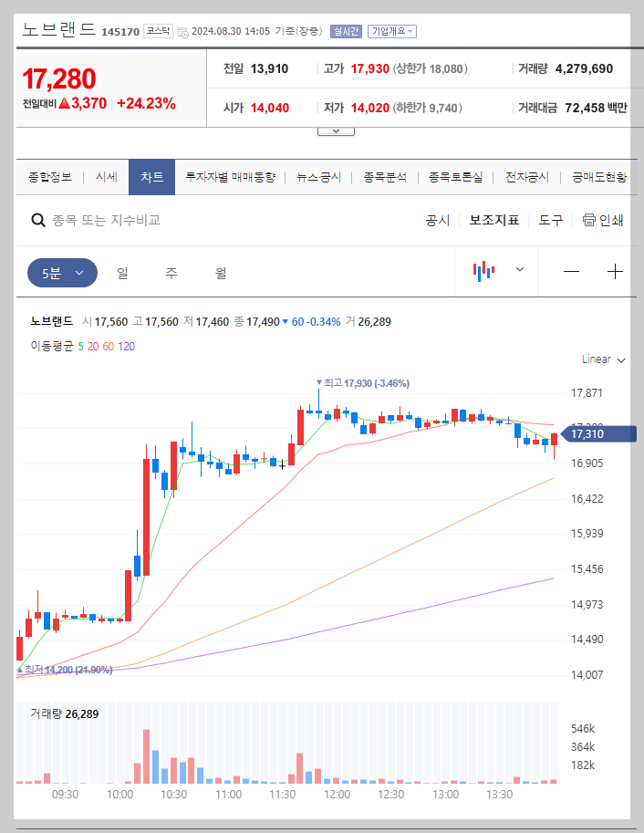The height and width of the screenshot is (833, 644).
Task: Click the 실시간 button
Action: point(345,30)
